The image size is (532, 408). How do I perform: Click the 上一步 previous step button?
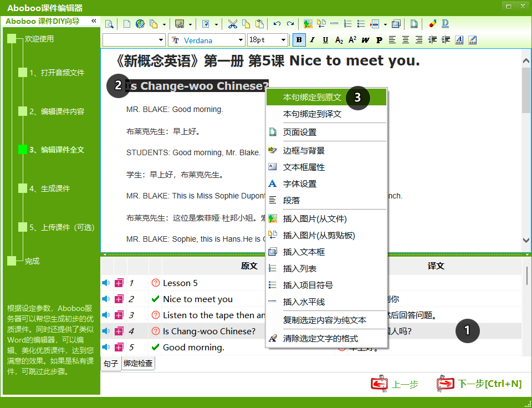[395, 384]
